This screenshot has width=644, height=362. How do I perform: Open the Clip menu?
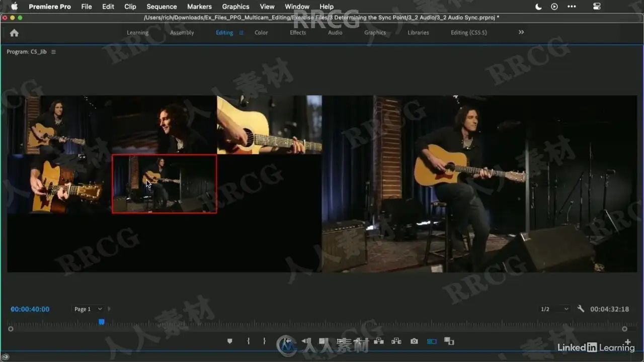click(x=130, y=7)
